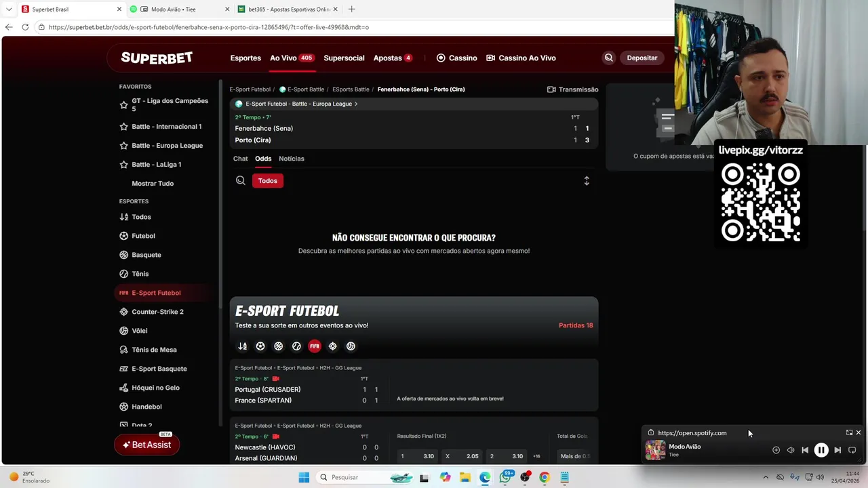This screenshot has height=488, width=868.
Task: Show +16 more markets for Newcastle match
Action: click(x=536, y=456)
